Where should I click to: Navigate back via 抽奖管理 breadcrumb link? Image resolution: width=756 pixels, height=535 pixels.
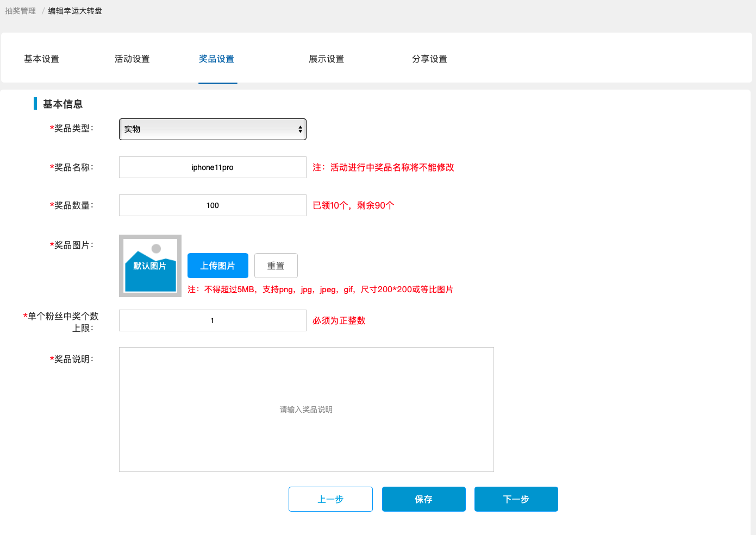coord(20,10)
